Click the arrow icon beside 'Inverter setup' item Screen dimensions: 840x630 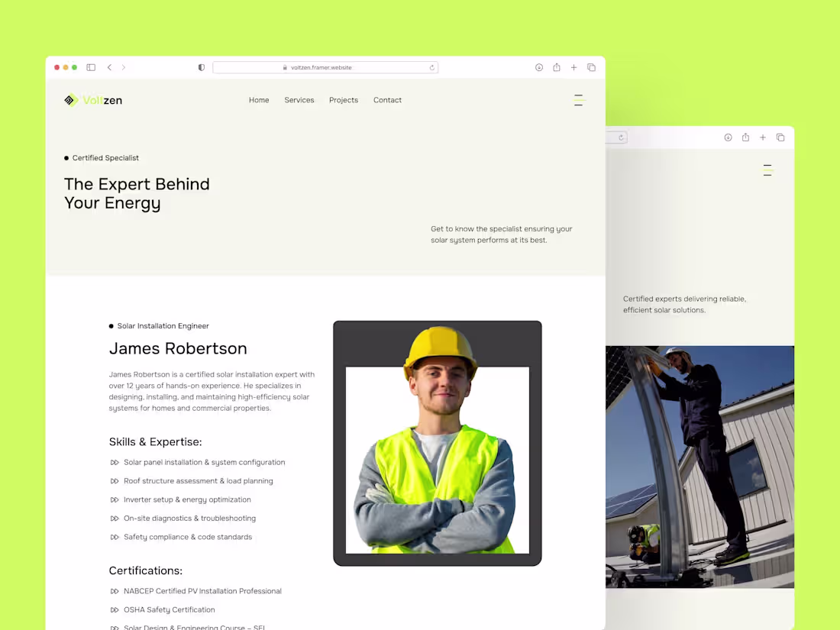[114, 500]
